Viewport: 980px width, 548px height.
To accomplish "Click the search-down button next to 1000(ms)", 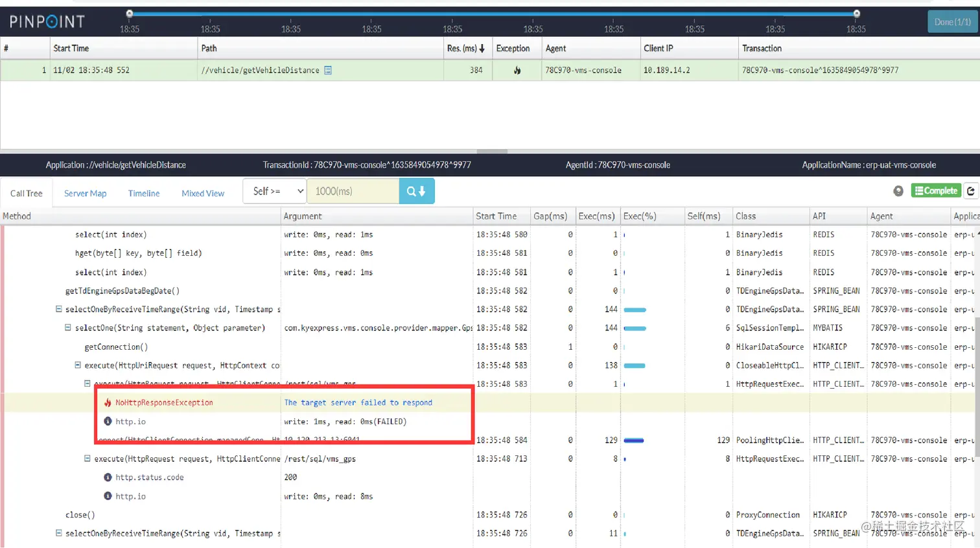I will tap(417, 191).
